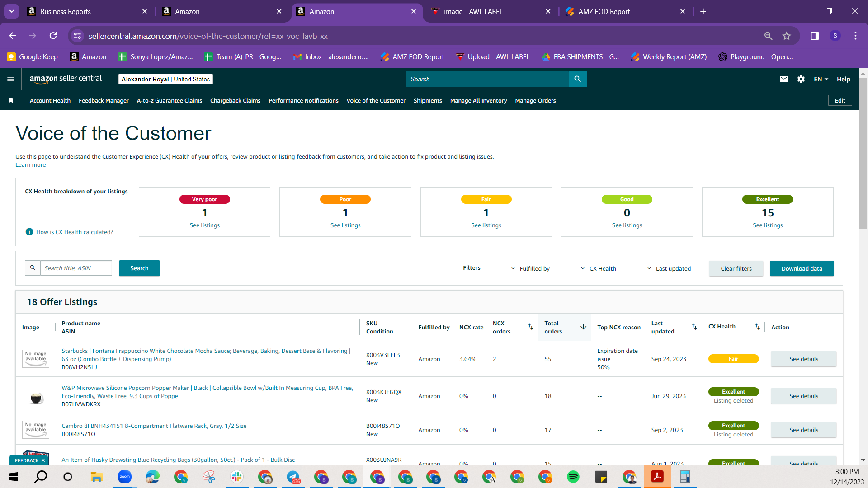The image size is (868, 488).
Task: Click the Learn more link
Action: point(30,165)
